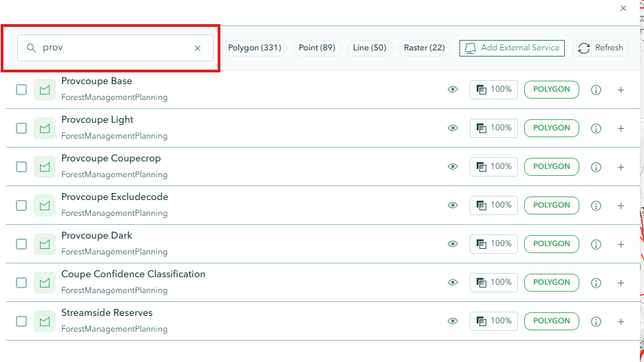The width and height of the screenshot is (644, 362).
Task: Tick the Provcoupe Light checkbox
Action: [x=21, y=128]
